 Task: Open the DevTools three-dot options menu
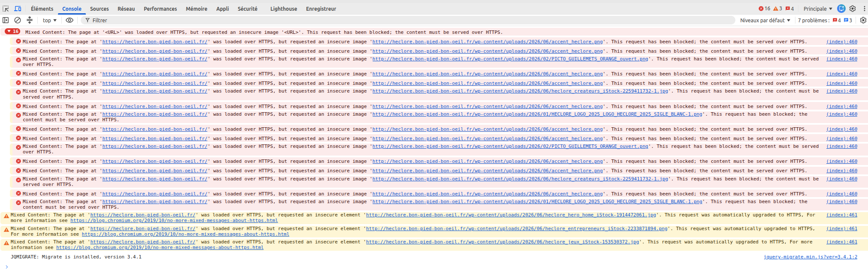(864, 9)
